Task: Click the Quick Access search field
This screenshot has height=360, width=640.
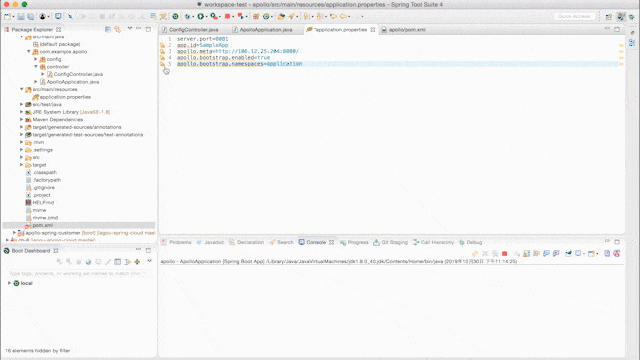Action: tap(574, 16)
